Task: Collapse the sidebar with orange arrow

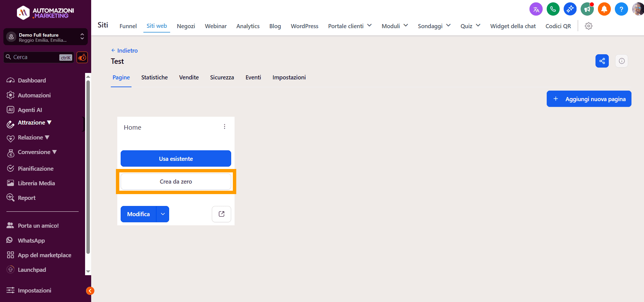Action: [90, 291]
